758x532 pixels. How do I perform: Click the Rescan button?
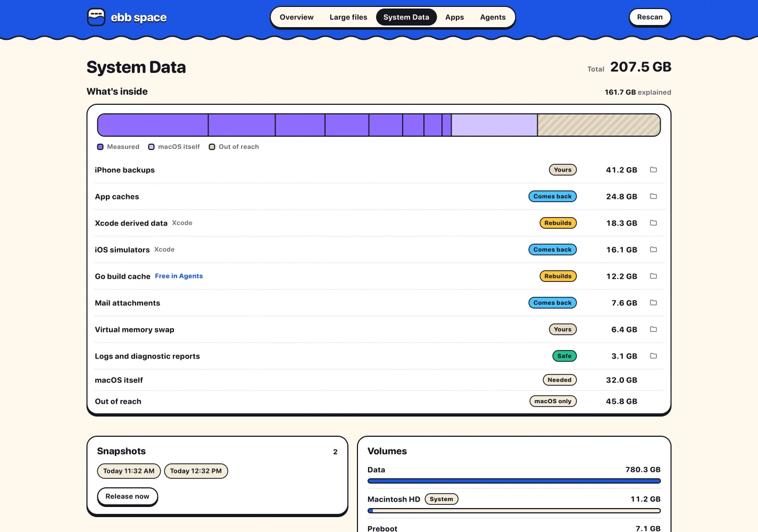[650, 17]
